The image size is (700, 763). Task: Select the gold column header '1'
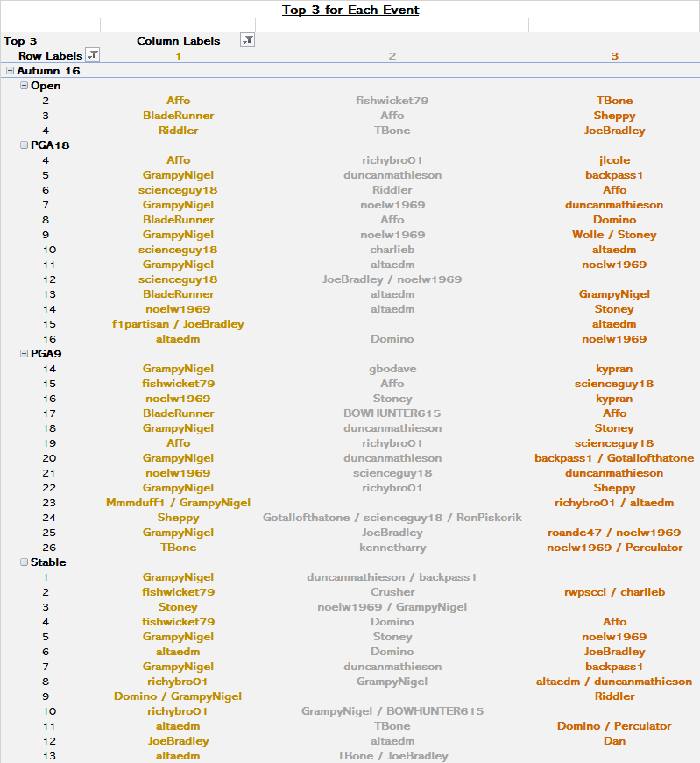click(179, 56)
